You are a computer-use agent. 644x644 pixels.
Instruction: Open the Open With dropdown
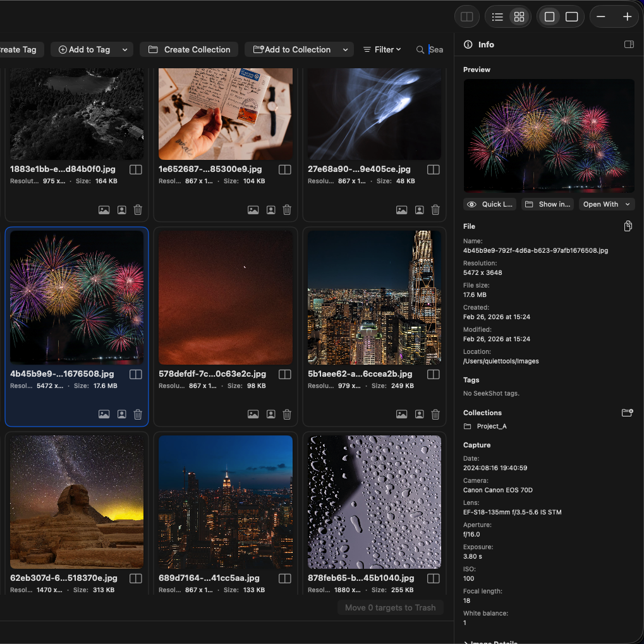(x=607, y=204)
